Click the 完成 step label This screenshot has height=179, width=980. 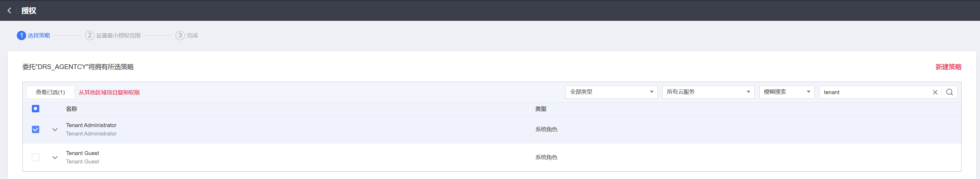192,35
